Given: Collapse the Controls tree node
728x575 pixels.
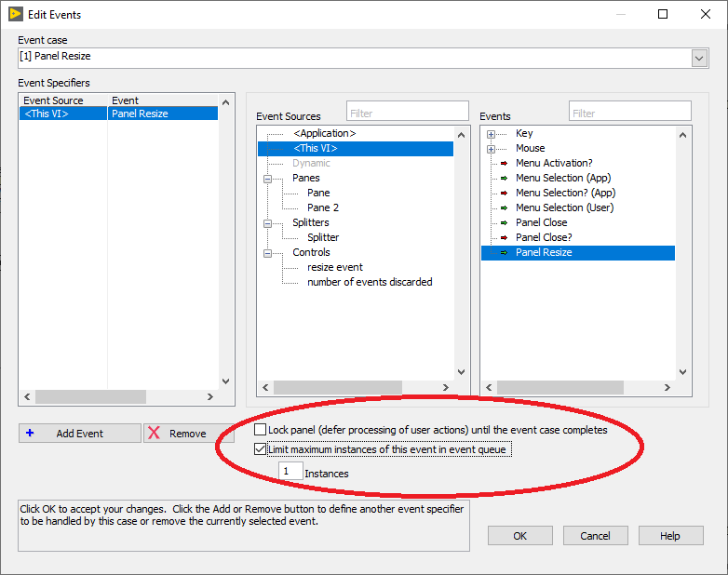Looking at the screenshot, I should [267, 253].
